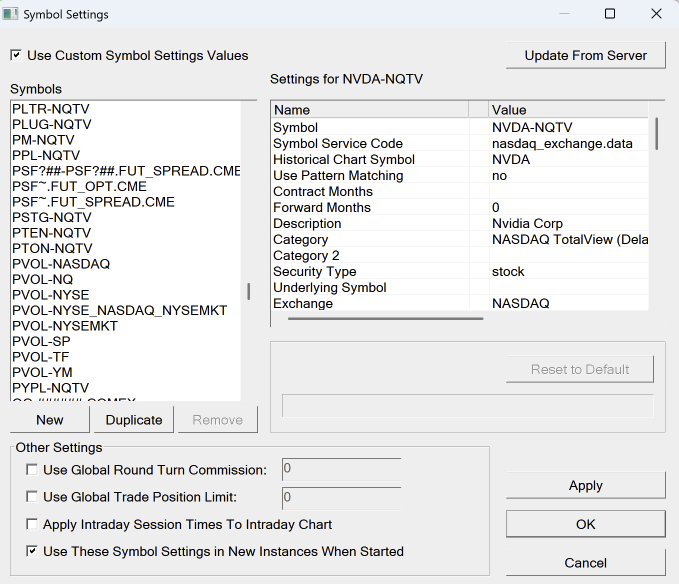Close the Symbol Settings dialog
679x584 pixels.
pos(656,15)
